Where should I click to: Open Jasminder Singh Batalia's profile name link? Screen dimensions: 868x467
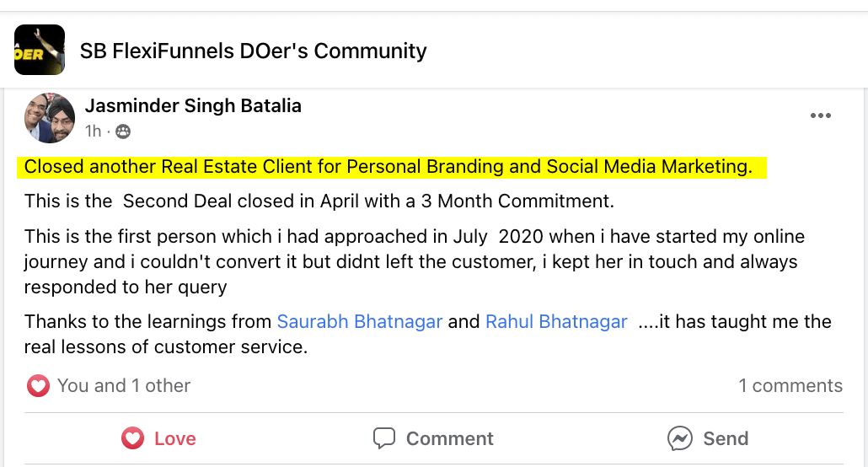[x=193, y=106]
